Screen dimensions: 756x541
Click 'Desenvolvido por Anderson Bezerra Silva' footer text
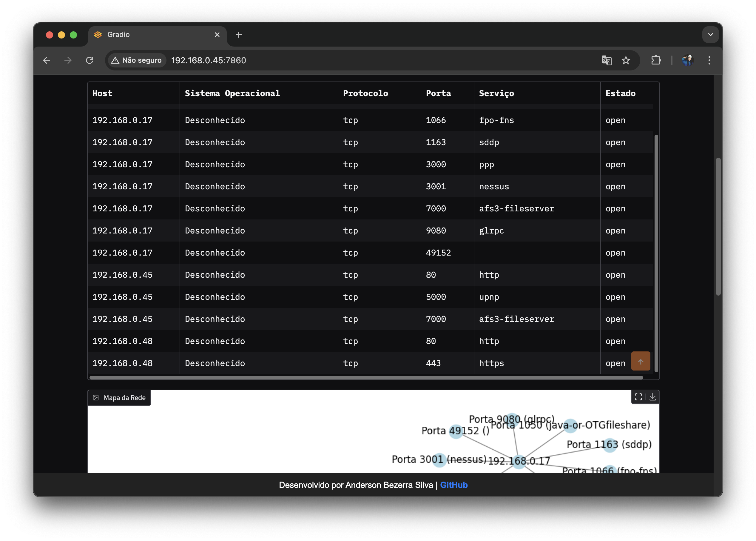pyautogui.click(x=356, y=485)
